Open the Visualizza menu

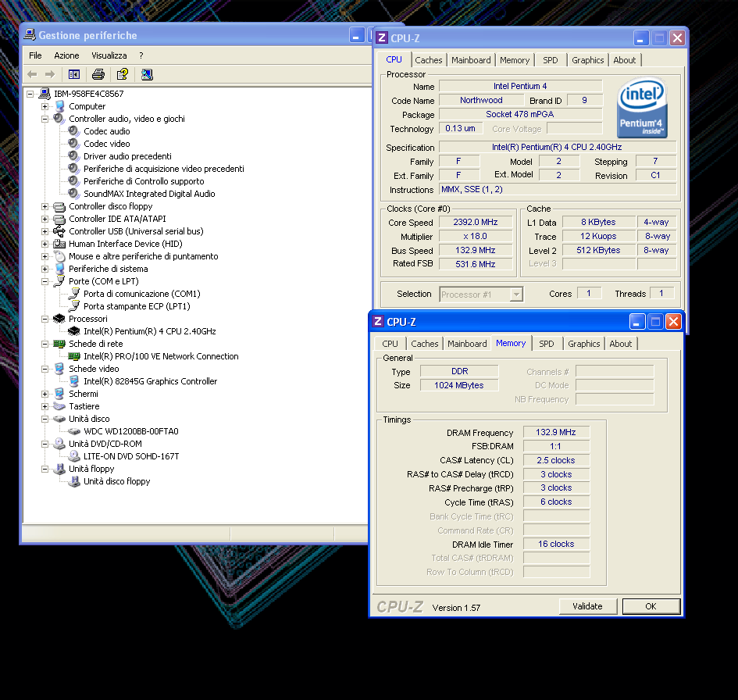pos(109,55)
